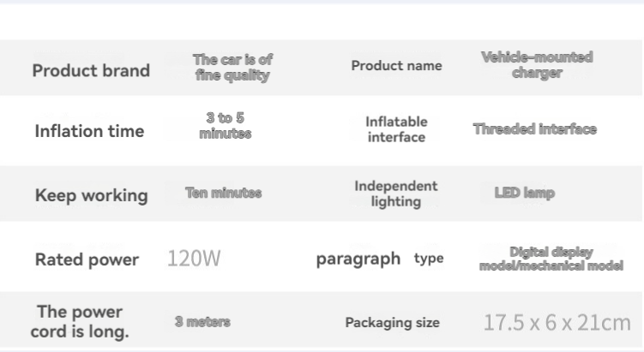This screenshot has width=644, height=352.
Task: Select the LED lamp value
Action: (525, 193)
